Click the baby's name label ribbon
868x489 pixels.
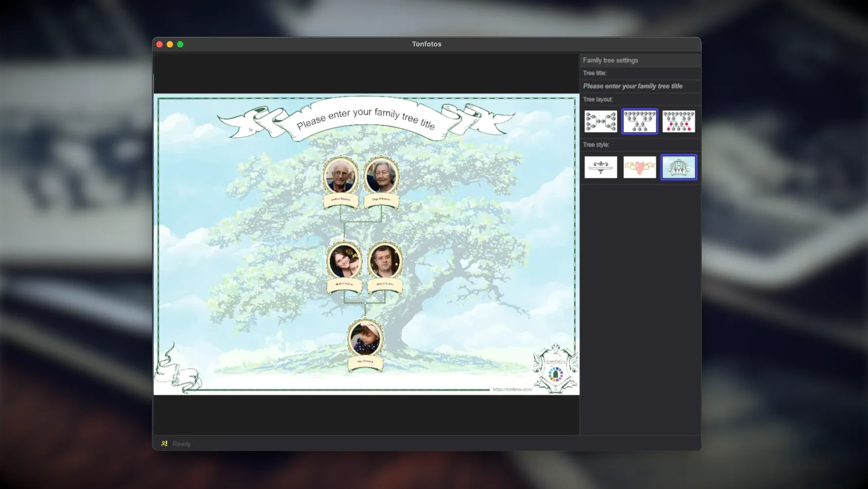pyautogui.click(x=365, y=363)
